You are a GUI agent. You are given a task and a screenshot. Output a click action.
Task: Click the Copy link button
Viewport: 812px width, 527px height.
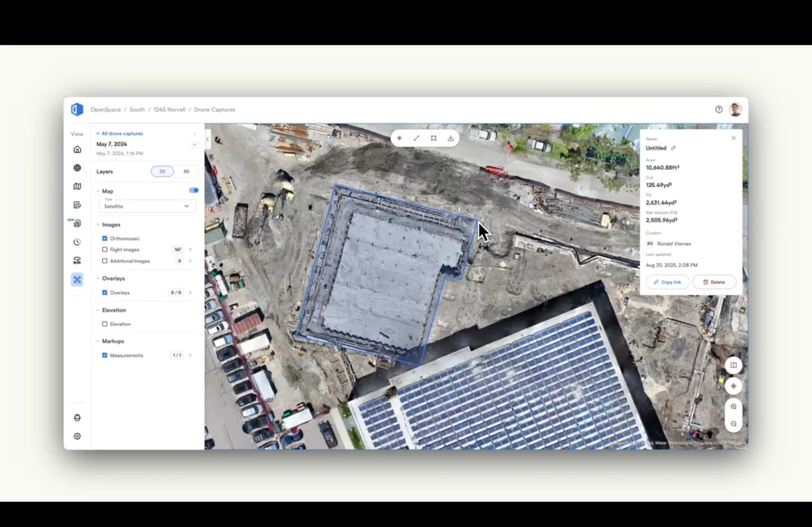[667, 281]
